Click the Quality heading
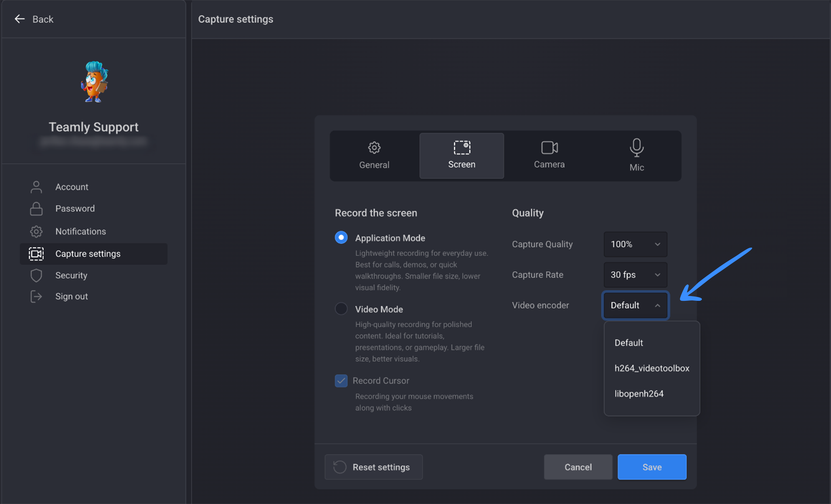Viewport: 831px width, 504px height. point(528,213)
